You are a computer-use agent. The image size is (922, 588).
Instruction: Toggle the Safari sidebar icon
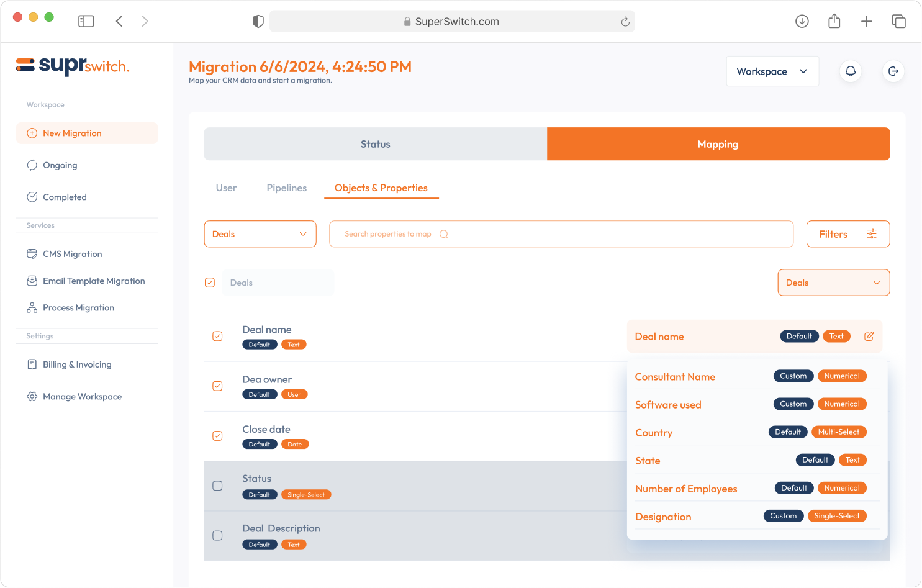point(86,22)
